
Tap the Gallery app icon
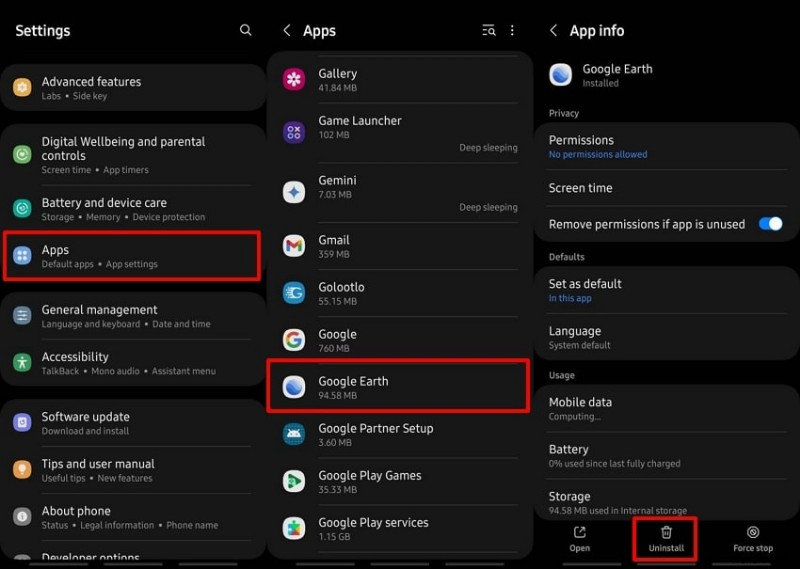point(294,79)
